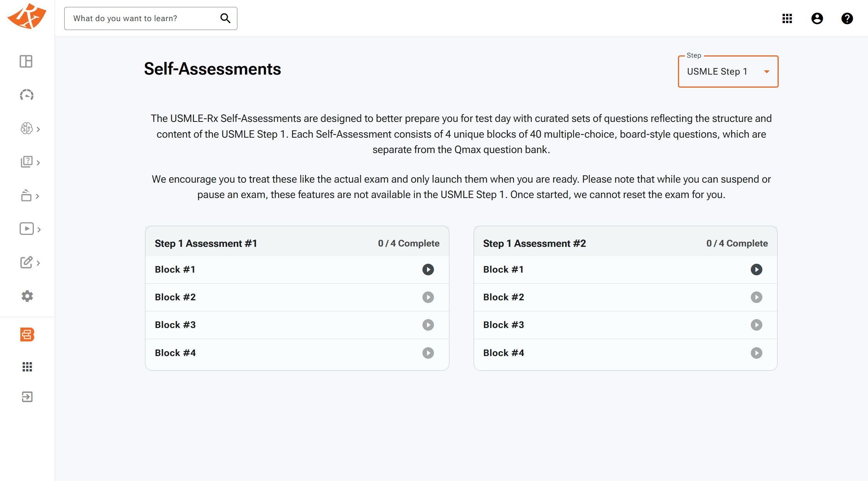868x481 pixels.
Task: Start Block #1 of Assessment #1
Action: (x=428, y=270)
